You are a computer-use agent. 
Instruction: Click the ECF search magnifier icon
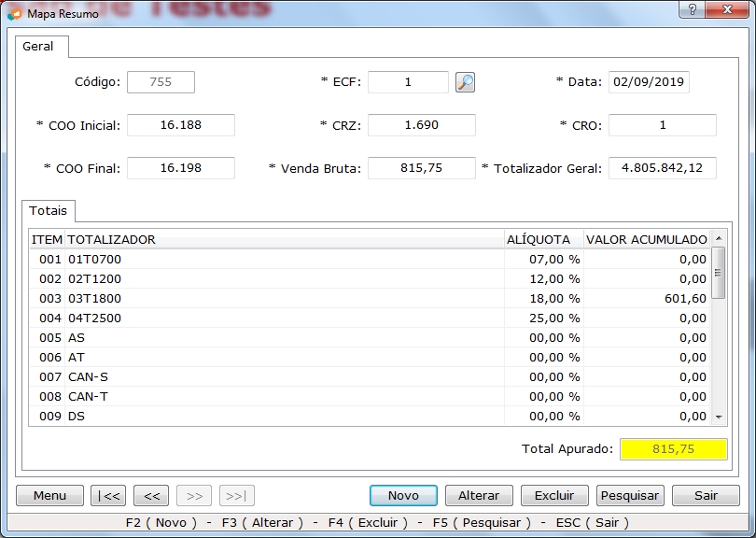point(465,82)
